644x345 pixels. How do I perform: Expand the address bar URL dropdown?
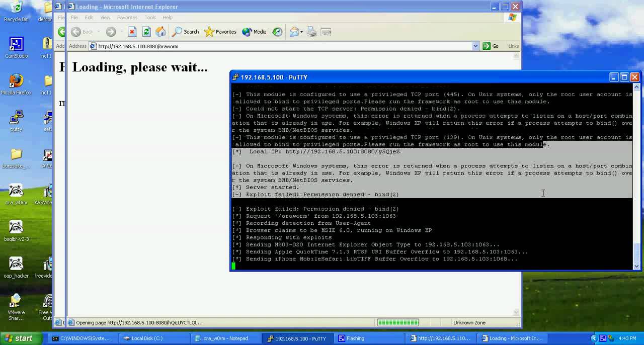(x=475, y=46)
